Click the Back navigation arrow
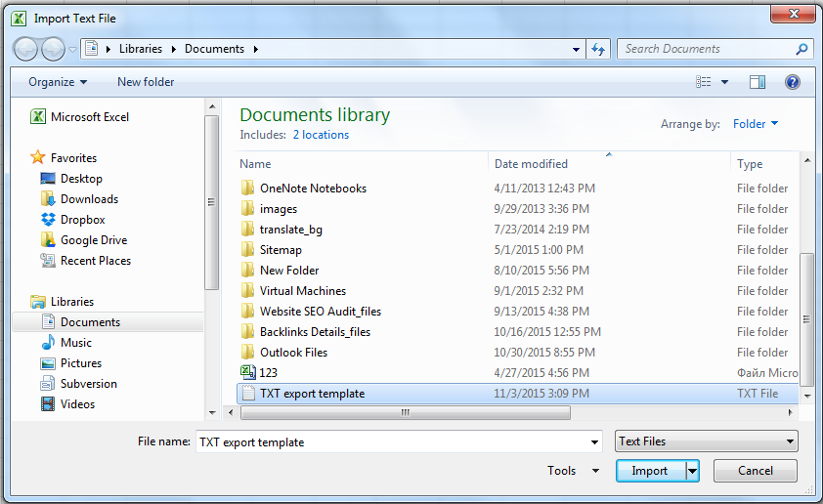Viewport: 823px width, 504px height. [x=24, y=49]
